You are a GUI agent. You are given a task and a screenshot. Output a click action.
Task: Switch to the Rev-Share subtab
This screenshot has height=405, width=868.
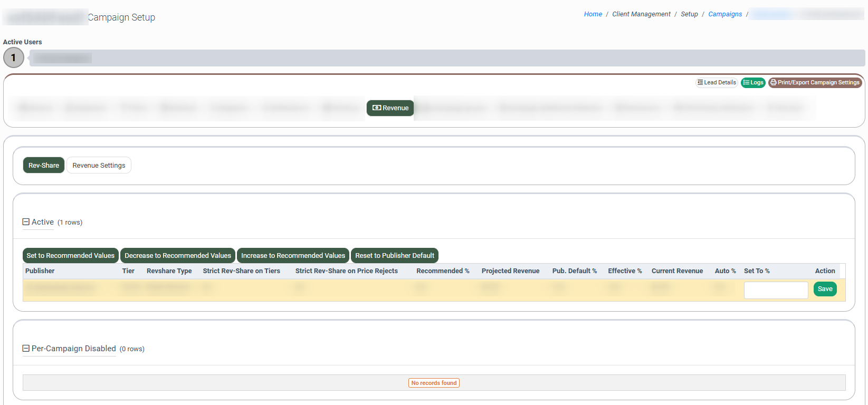44,166
